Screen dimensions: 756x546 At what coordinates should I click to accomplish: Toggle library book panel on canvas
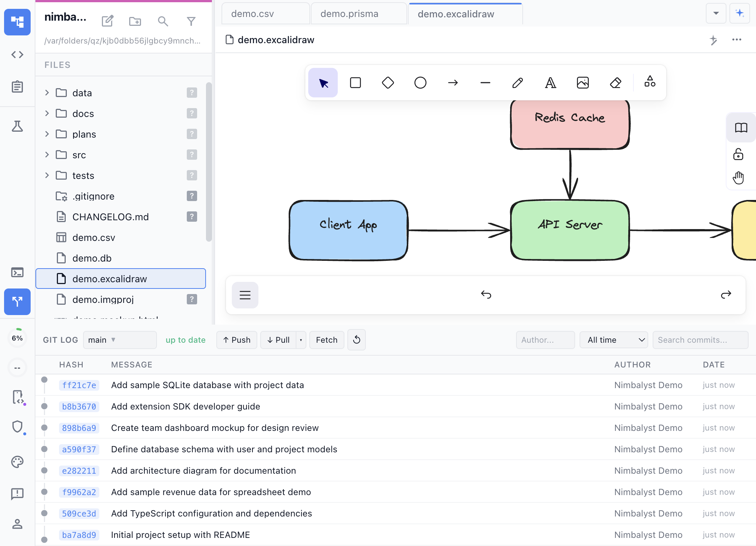click(740, 128)
